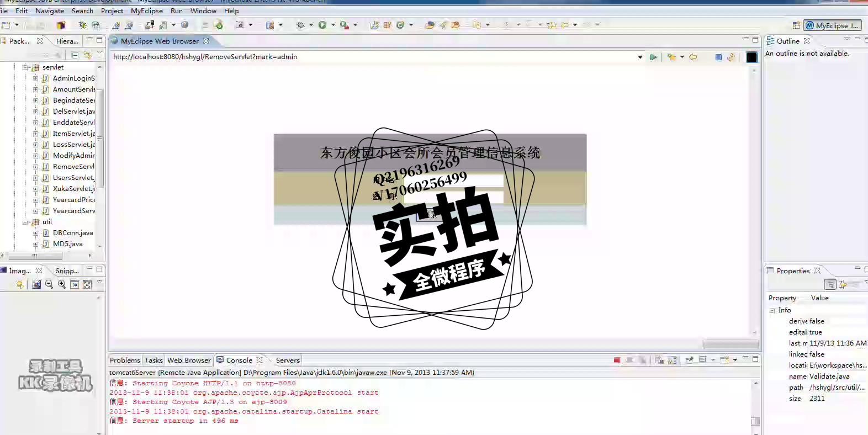Click the Add bookmark star icon in browser bar
This screenshot has width=868, height=435.
[x=671, y=57]
